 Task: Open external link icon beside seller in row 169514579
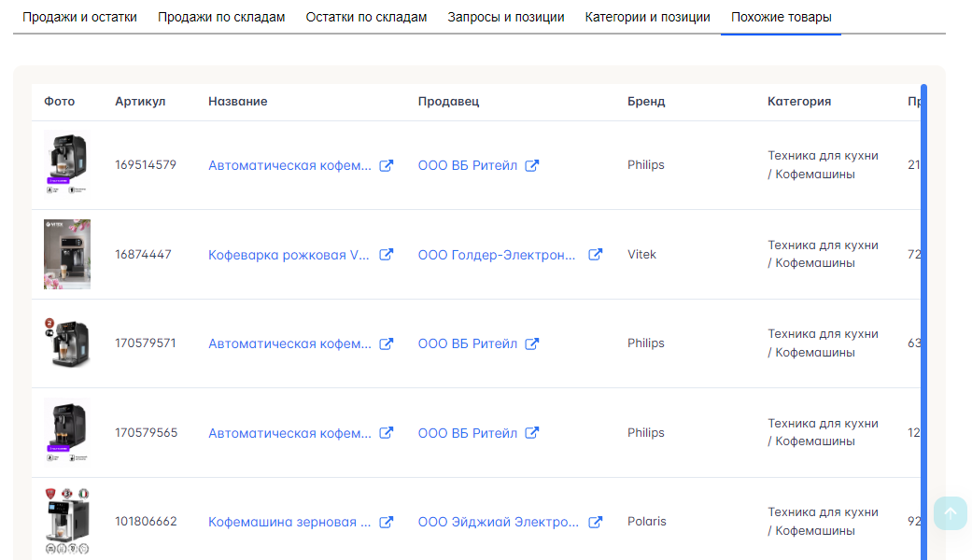(532, 165)
